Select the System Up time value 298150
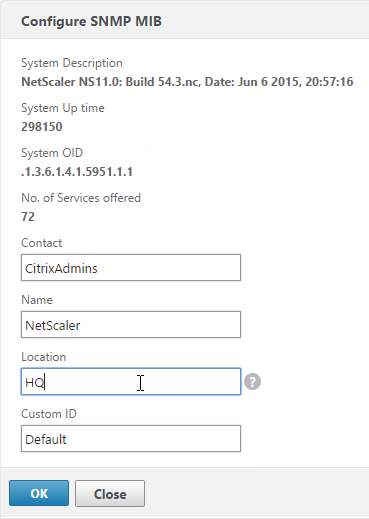 [x=42, y=127]
